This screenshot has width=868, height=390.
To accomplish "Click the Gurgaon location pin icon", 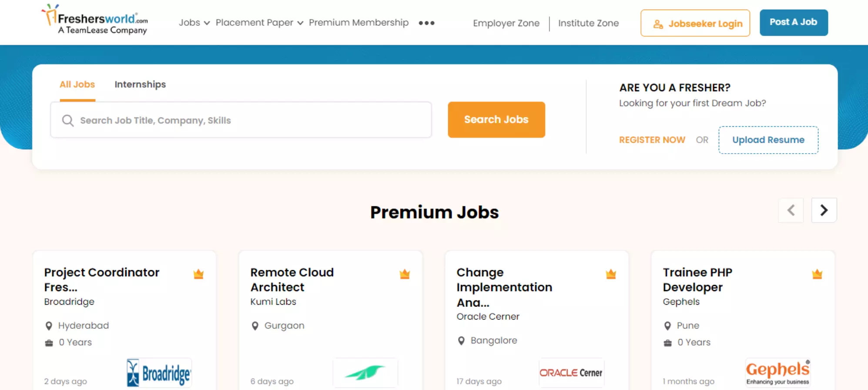I will (255, 326).
